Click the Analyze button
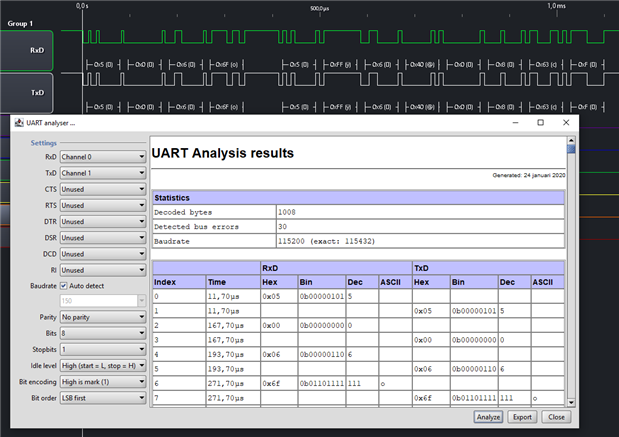Screen dimensions: 619x437 click(486, 417)
